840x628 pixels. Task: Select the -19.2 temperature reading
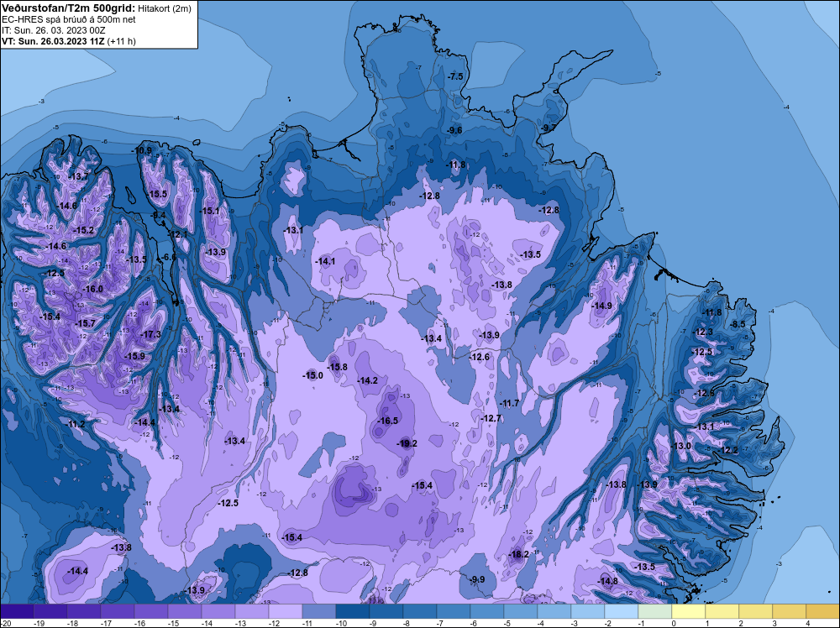(407, 443)
